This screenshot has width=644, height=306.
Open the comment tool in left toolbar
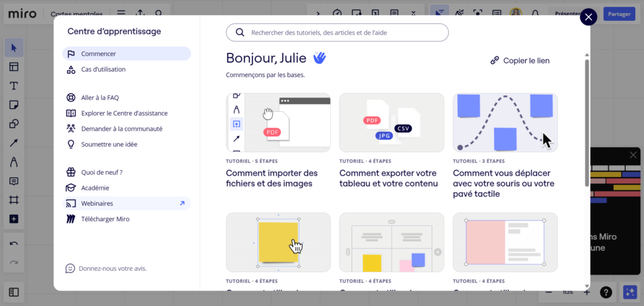[14, 181]
